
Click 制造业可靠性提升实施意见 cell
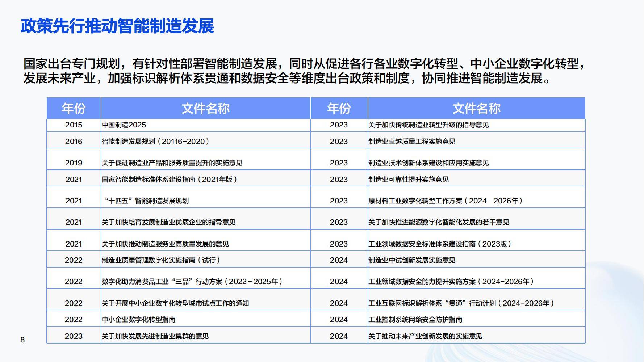[x=476, y=178]
